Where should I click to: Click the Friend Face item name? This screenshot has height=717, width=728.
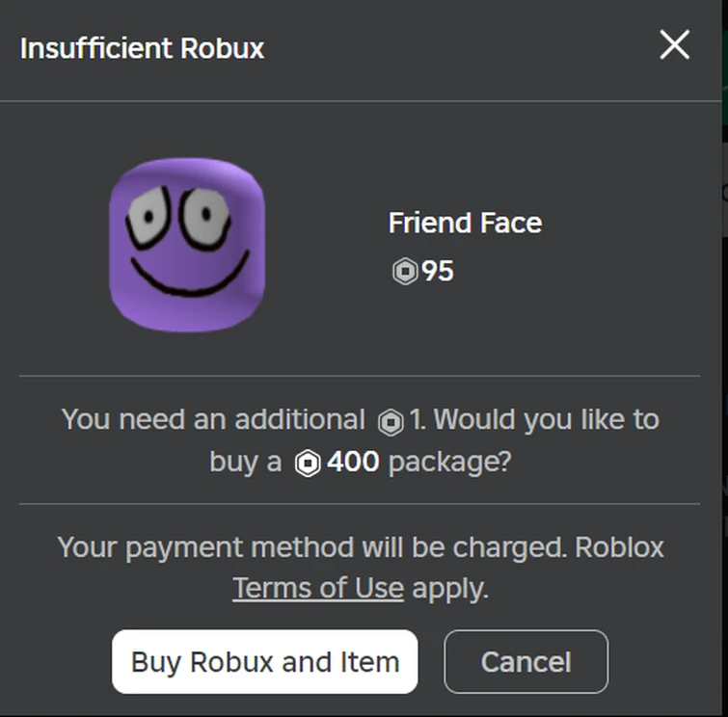[x=465, y=224]
